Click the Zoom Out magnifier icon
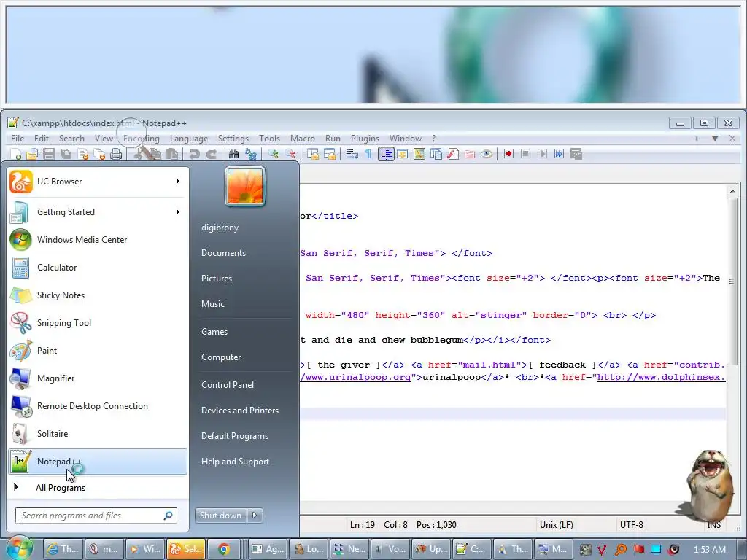The height and width of the screenshot is (560, 747). pos(290,154)
